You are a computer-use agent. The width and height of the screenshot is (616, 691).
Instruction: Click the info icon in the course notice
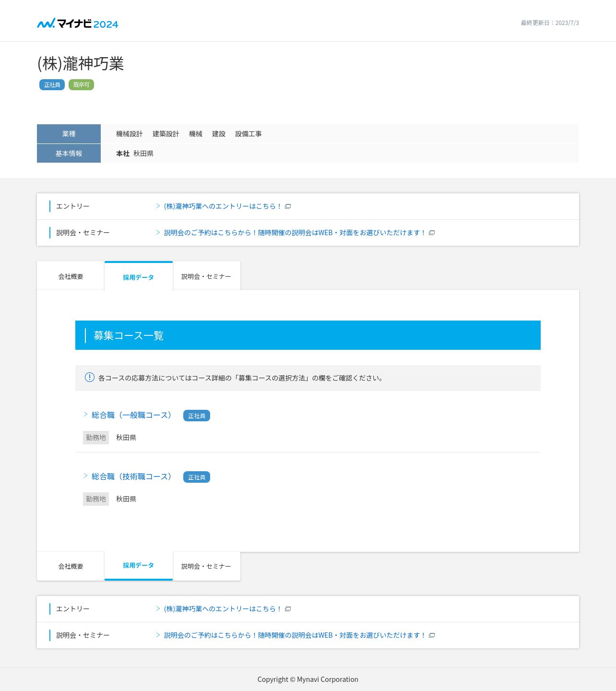point(90,377)
